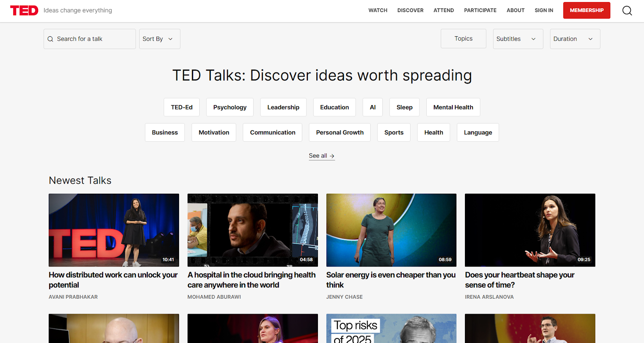Open the Top risks of 2025 thumbnail
Image resolution: width=644 pixels, height=343 pixels.
391,329
